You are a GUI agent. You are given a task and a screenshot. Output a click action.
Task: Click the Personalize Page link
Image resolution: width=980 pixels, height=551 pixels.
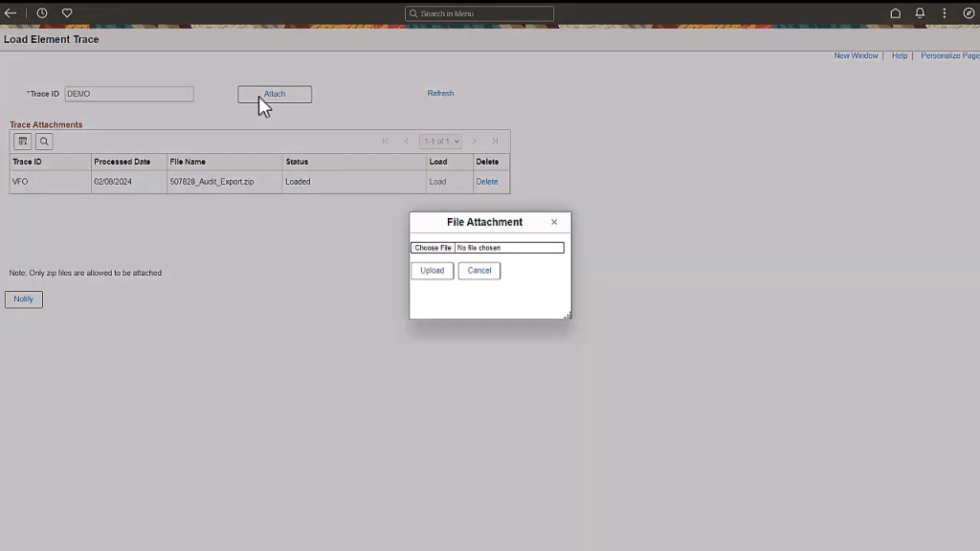(949, 55)
